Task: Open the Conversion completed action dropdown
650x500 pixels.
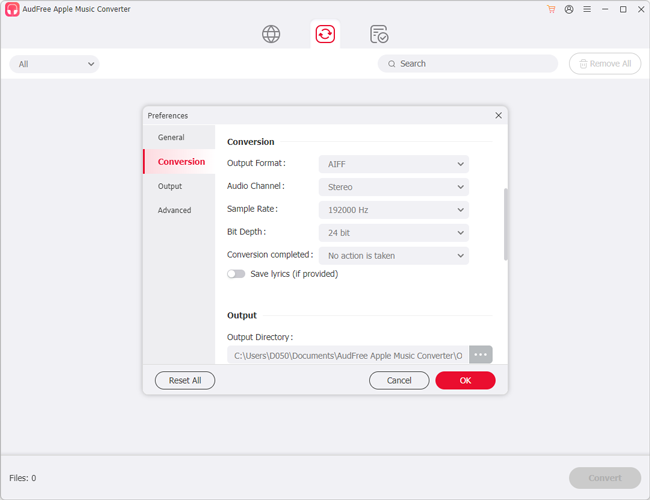Action: pyautogui.click(x=393, y=256)
